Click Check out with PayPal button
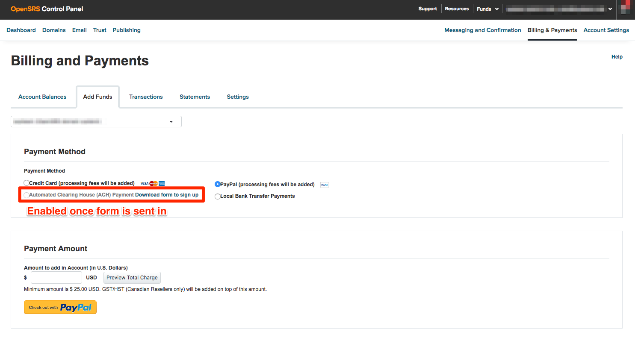Screen dimensions: 635x364 60,307
